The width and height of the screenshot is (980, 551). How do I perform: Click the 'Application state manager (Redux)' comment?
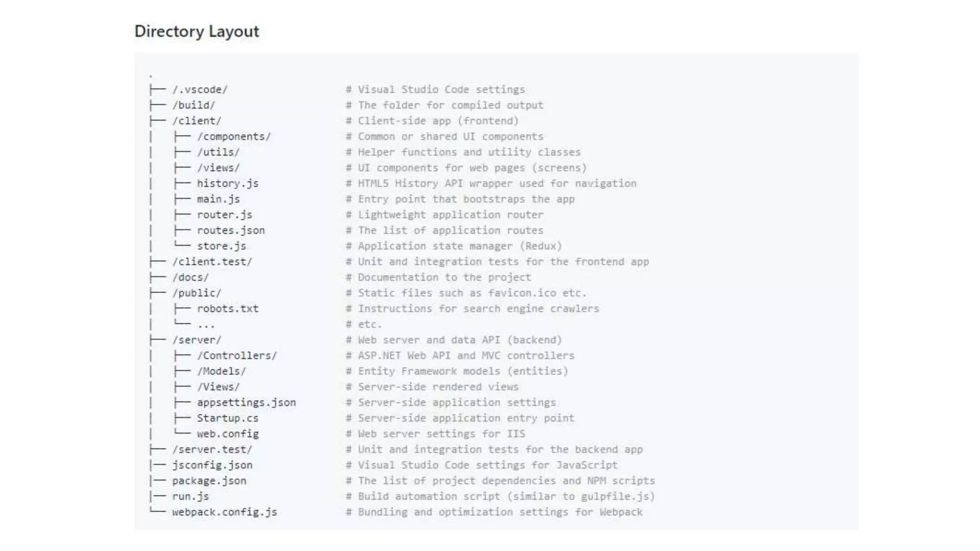(459, 246)
